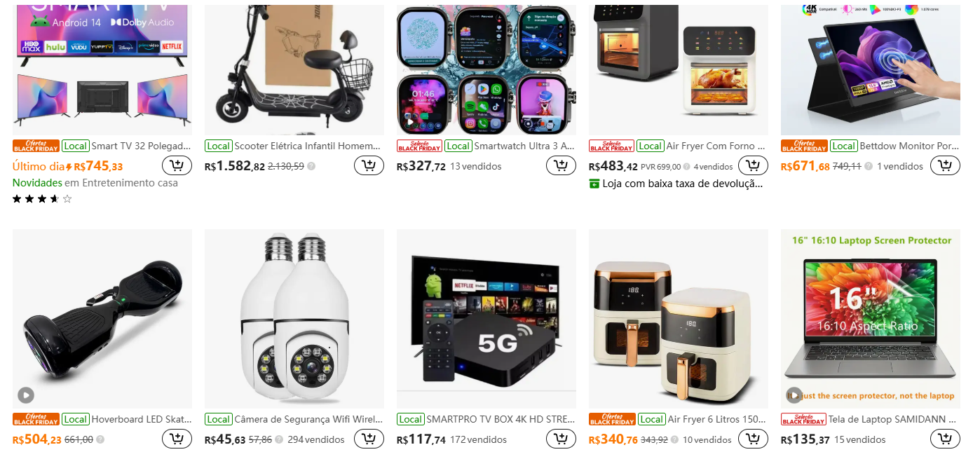Add Smartwatch Ultra 3 to cart
Viewport: 980px width, 452px height.
tap(561, 166)
